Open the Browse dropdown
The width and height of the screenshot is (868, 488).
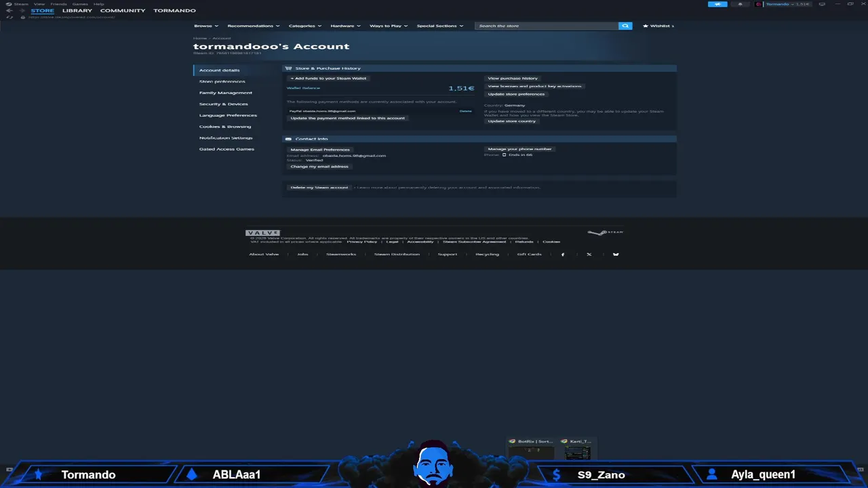pyautogui.click(x=206, y=26)
